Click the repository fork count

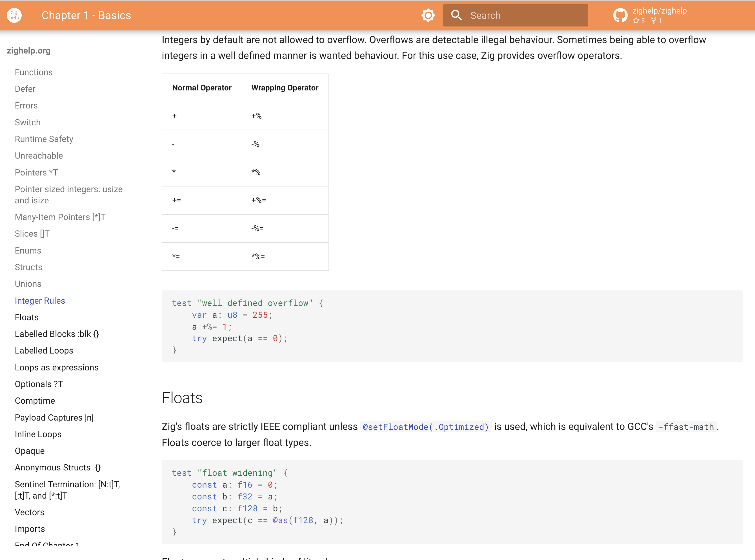click(x=656, y=21)
